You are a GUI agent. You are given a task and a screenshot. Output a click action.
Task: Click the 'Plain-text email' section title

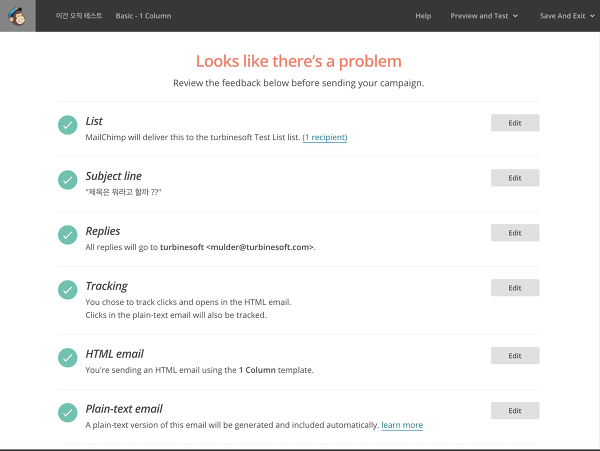(124, 409)
